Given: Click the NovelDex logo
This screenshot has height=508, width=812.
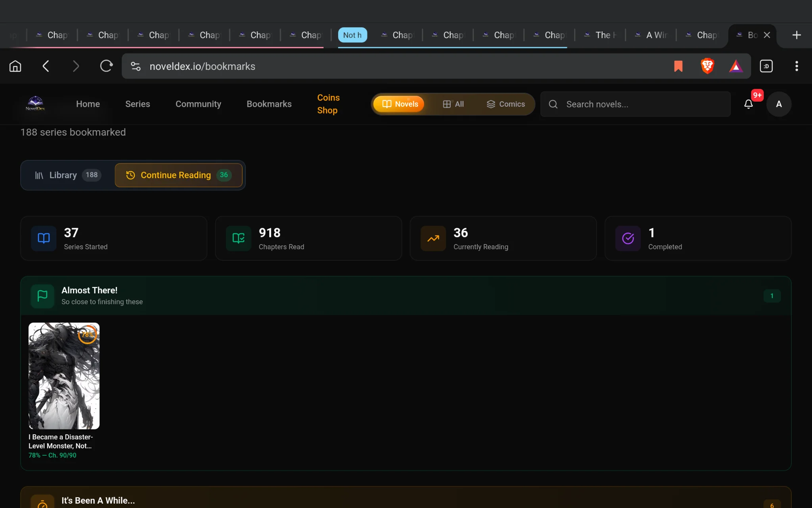Looking at the screenshot, I should [x=35, y=104].
